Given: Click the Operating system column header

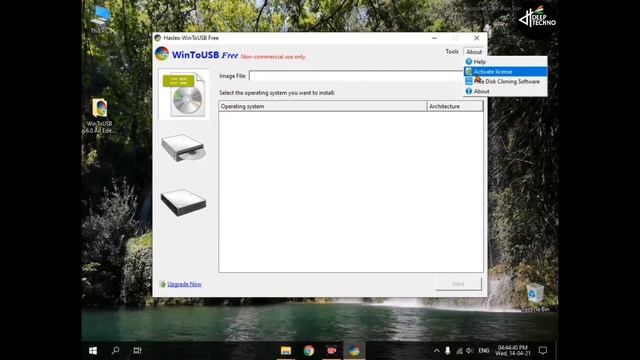Looking at the screenshot, I should [x=322, y=106].
